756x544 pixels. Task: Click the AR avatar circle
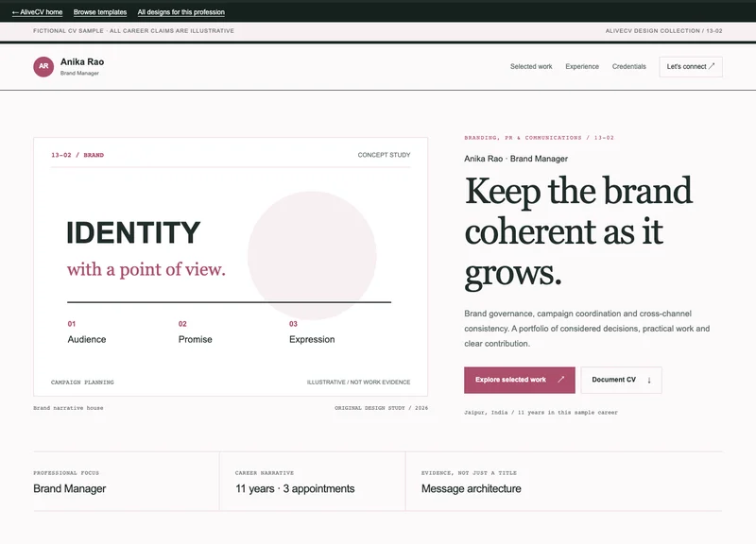[43, 66]
